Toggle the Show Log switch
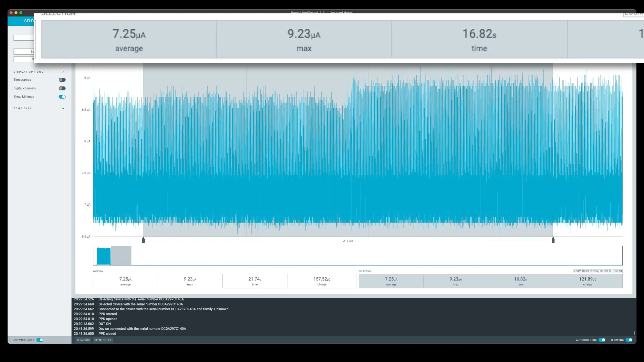 click(629, 340)
